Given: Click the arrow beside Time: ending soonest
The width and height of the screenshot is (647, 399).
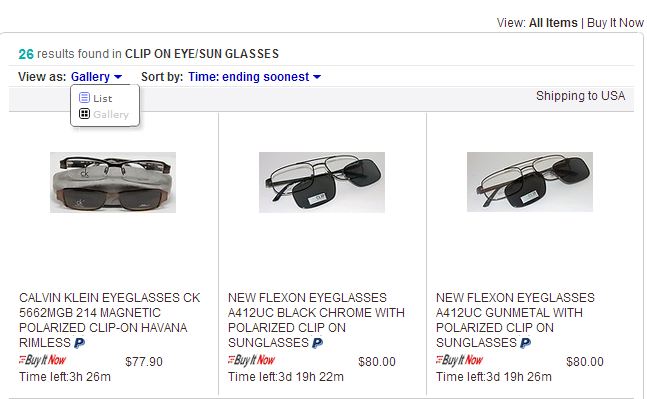Looking at the screenshot, I should click(317, 77).
